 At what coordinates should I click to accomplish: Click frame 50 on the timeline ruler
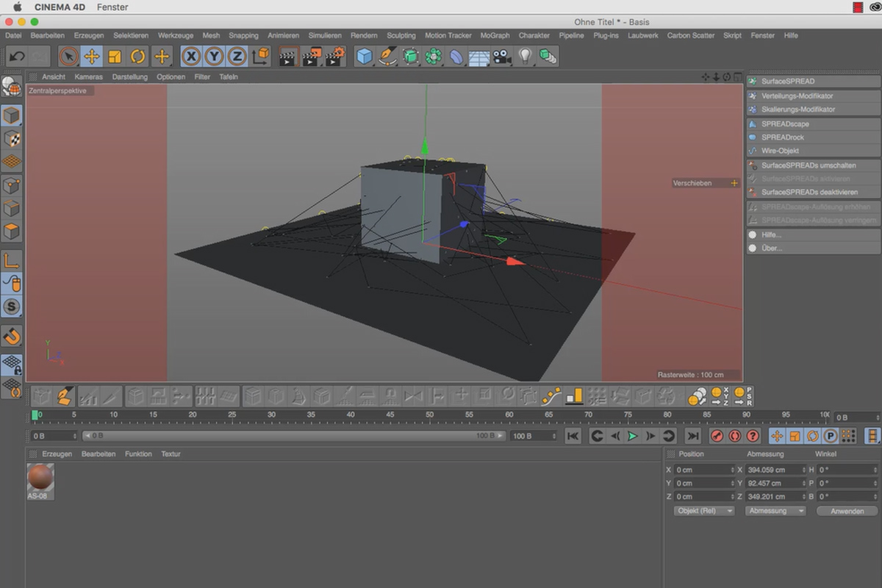pyautogui.click(x=430, y=416)
